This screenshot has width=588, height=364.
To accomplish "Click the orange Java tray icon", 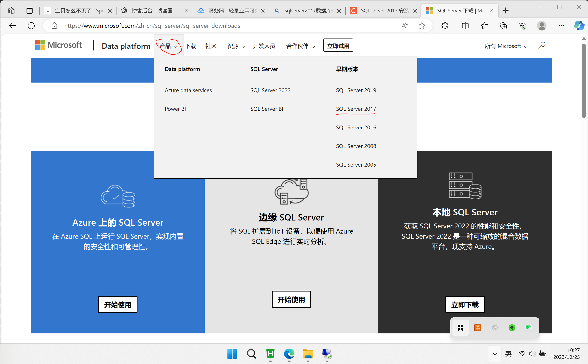I will point(478,327).
